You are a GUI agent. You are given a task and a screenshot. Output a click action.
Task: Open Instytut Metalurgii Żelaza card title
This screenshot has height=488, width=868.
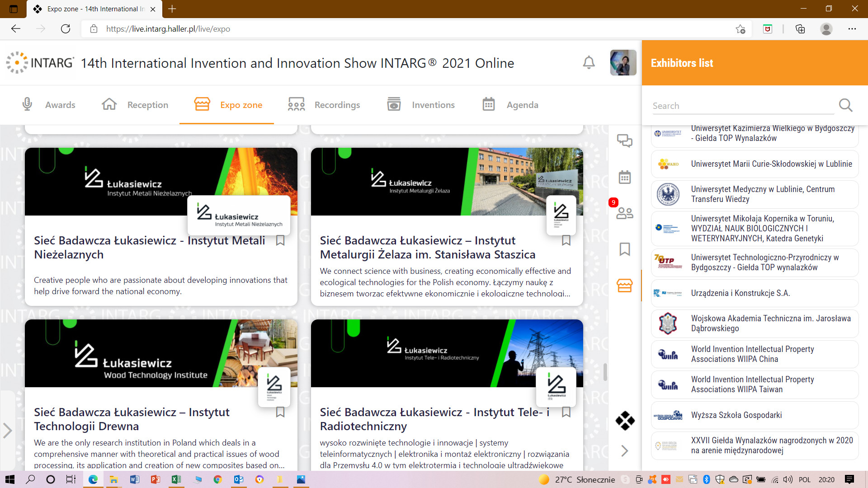(428, 247)
